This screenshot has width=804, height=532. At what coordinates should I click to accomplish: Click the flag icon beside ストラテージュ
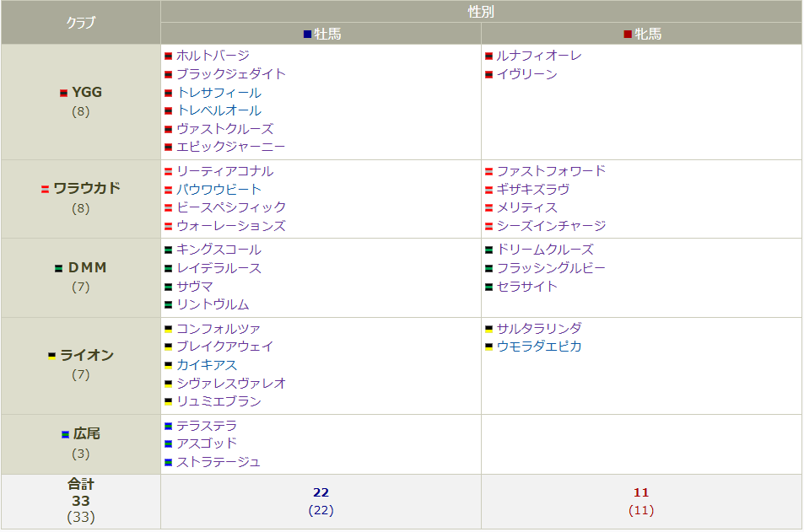[x=168, y=462]
